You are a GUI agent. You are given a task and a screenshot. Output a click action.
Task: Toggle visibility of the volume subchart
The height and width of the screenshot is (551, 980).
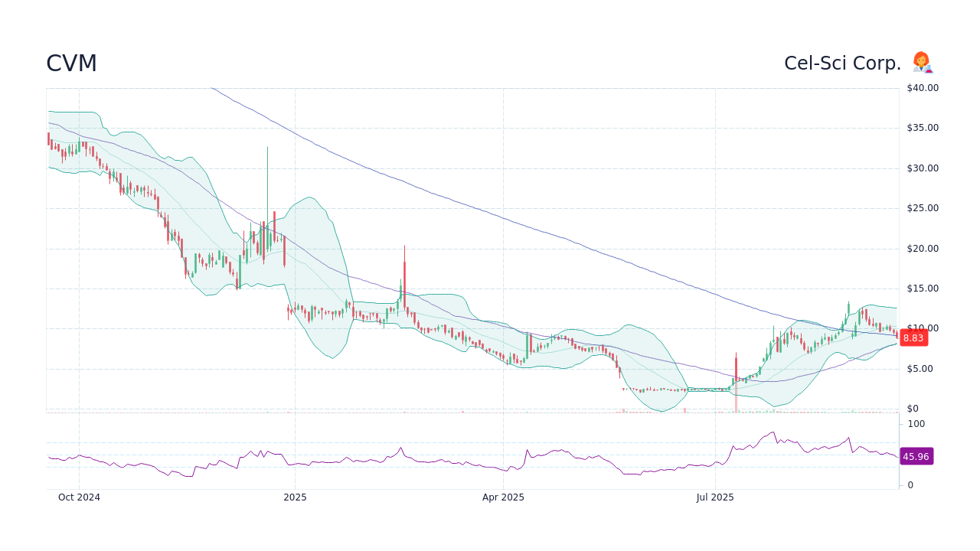pyautogui.click(x=459, y=411)
